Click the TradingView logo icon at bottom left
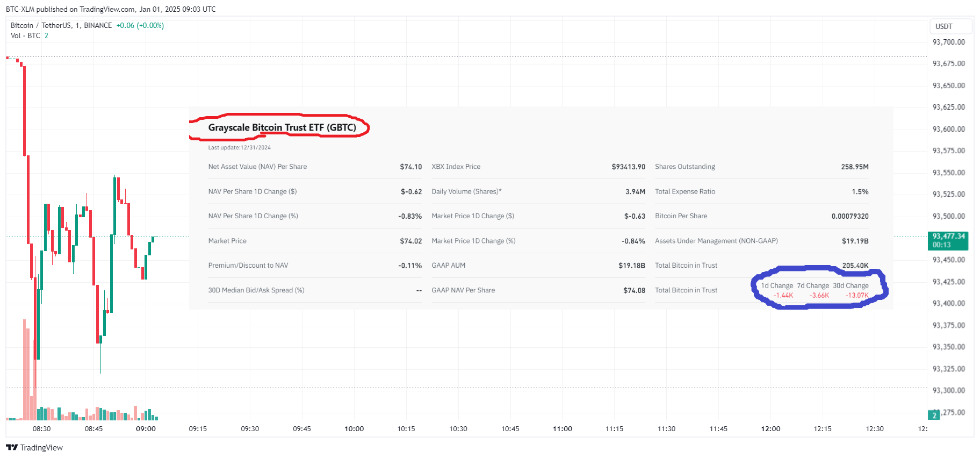The image size is (980, 458). 12,447
